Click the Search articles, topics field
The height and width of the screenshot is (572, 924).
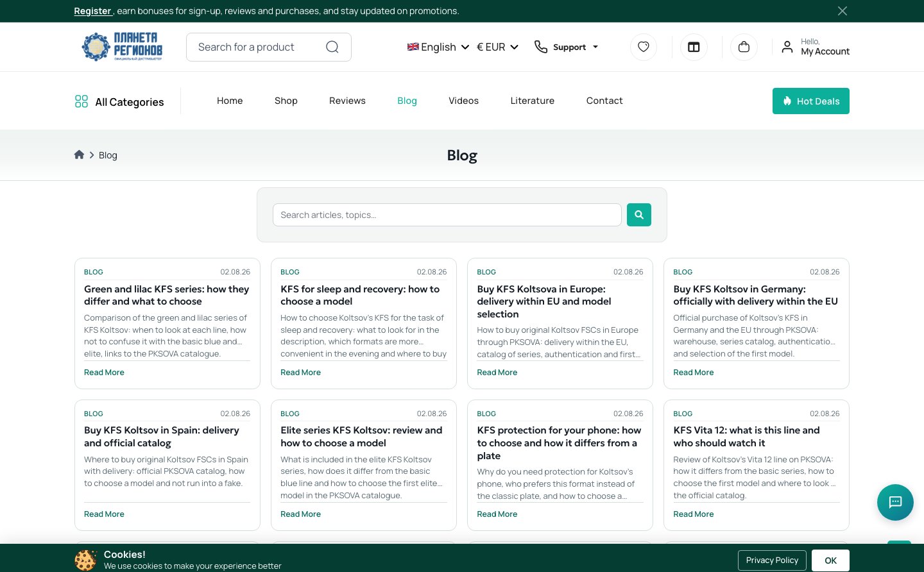[447, 215]
